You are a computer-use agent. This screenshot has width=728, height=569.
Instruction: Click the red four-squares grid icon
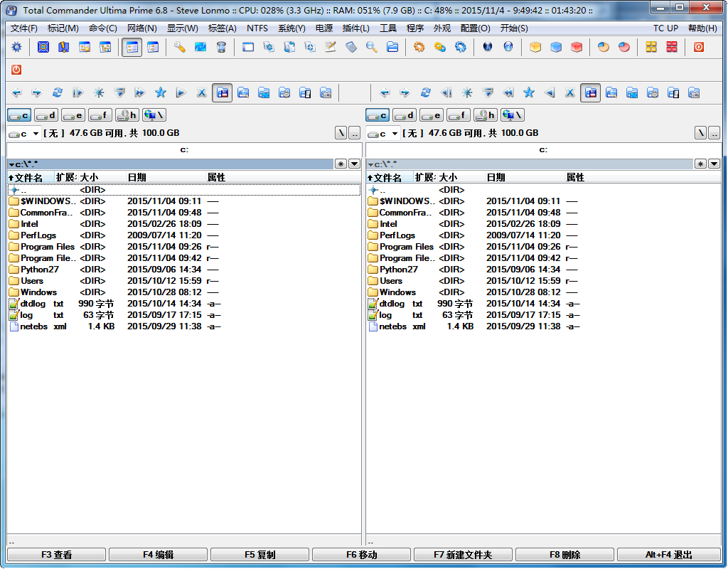672,47
